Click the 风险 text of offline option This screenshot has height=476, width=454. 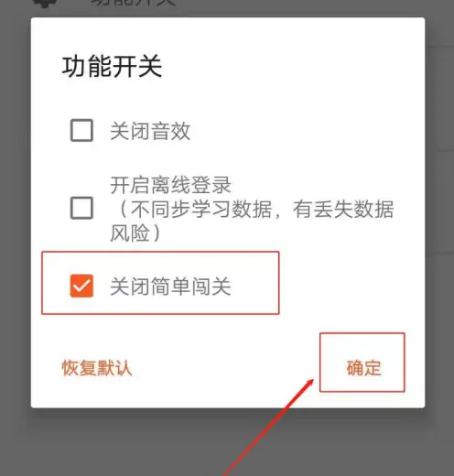[x=135, y=233]
